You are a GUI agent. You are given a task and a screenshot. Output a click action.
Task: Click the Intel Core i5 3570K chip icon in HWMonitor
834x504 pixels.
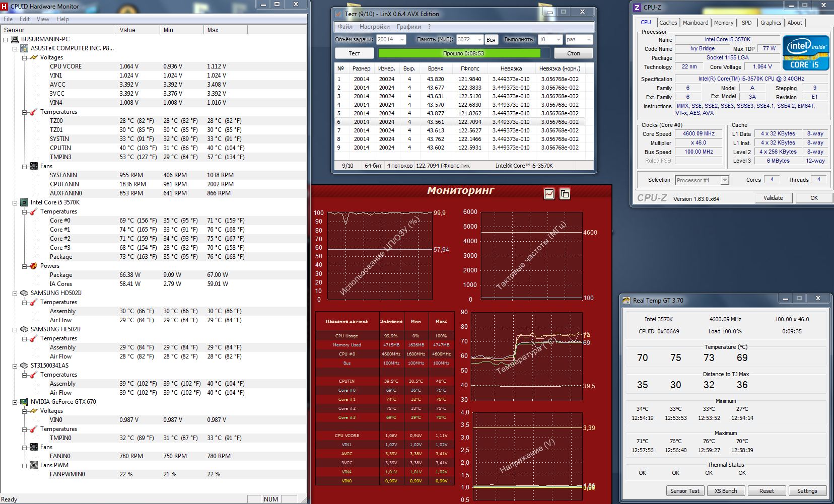[x=24, y=202]
